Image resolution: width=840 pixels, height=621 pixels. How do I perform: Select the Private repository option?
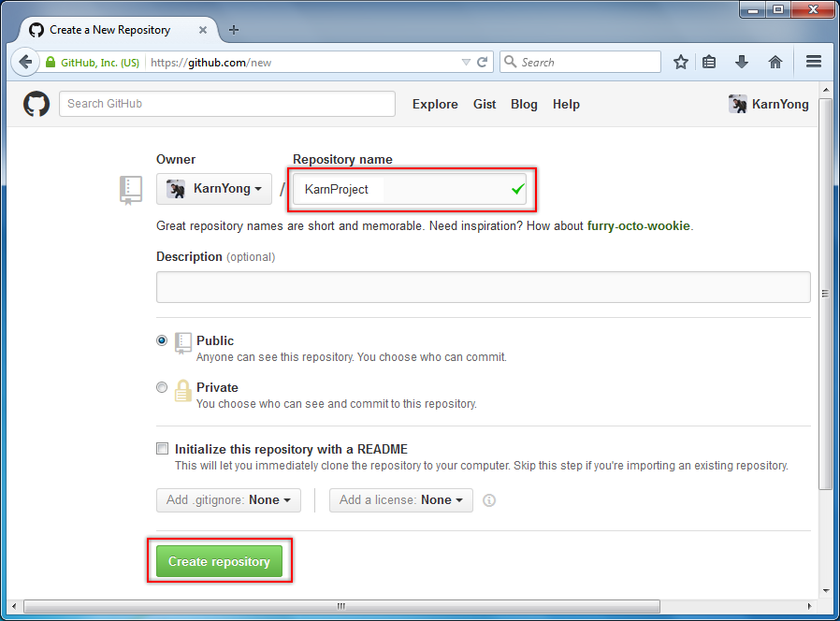162,387
